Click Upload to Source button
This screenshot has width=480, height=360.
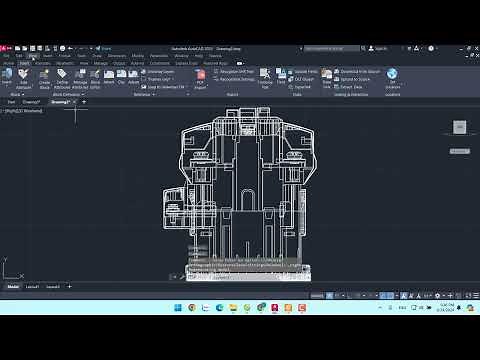(x=352, y=79)
